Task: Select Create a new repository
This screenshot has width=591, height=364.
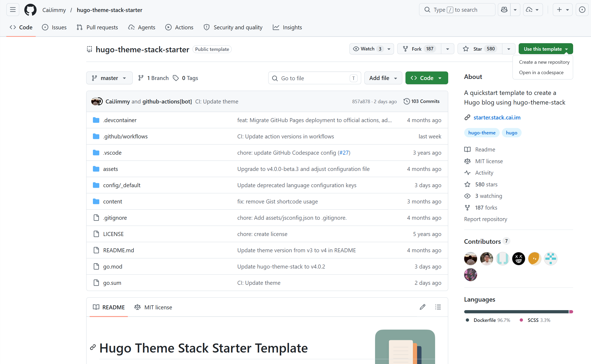Action: pyautogui.click(x=544, y=62)
